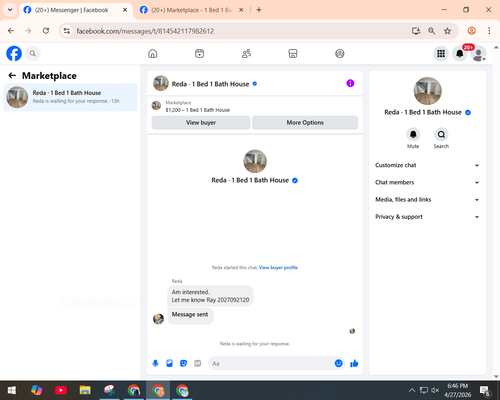Expand the Media, files and links section

click(x=427, y=200)
